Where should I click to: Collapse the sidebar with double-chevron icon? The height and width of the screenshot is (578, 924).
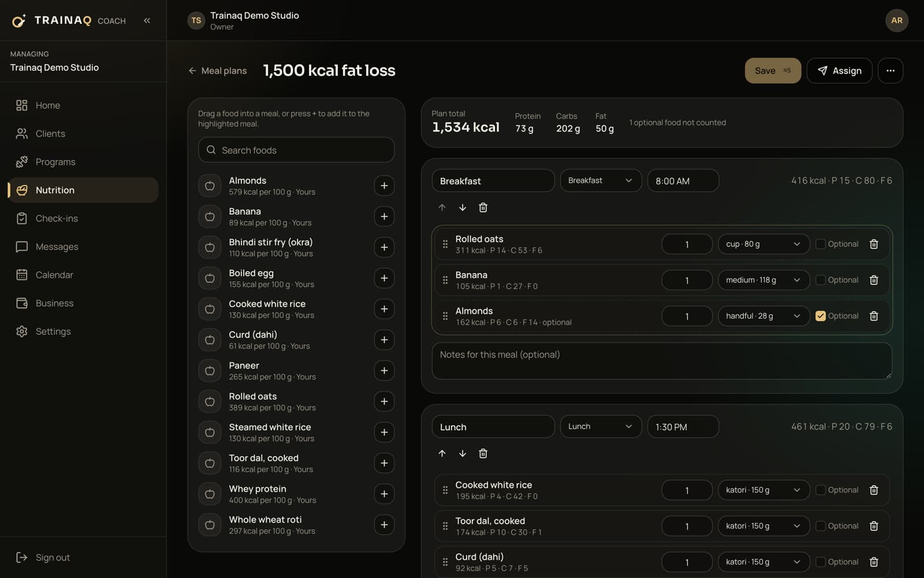[147, 20]
